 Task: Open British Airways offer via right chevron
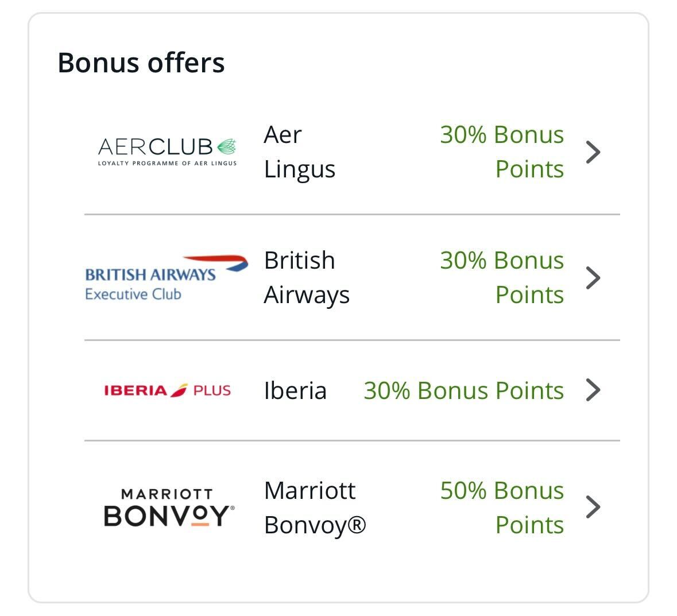pos(593,278)
